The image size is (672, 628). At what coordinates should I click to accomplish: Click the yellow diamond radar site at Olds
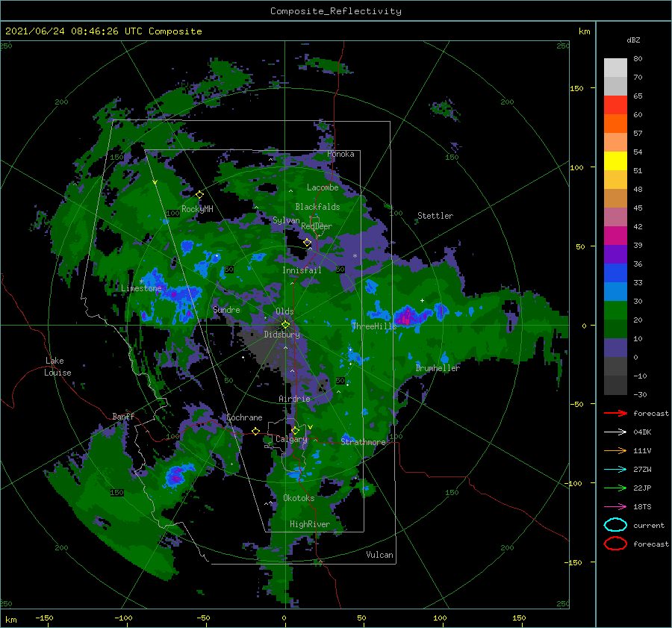click(x=285, y=325)
